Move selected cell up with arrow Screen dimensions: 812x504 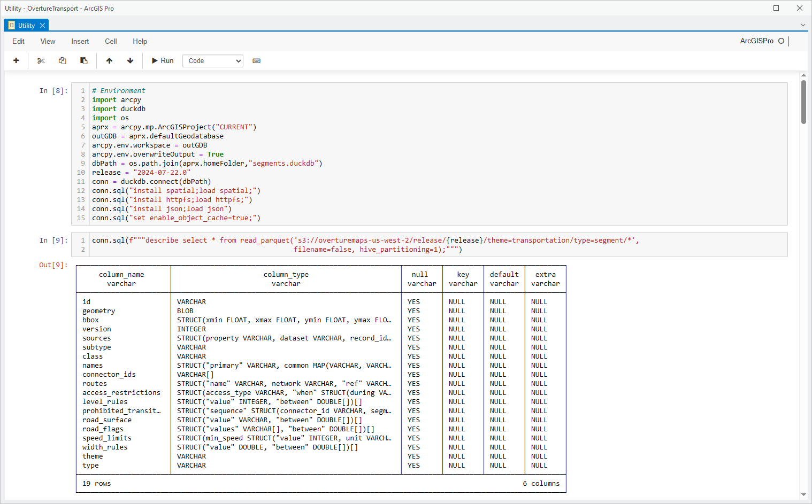click(109, 61)
